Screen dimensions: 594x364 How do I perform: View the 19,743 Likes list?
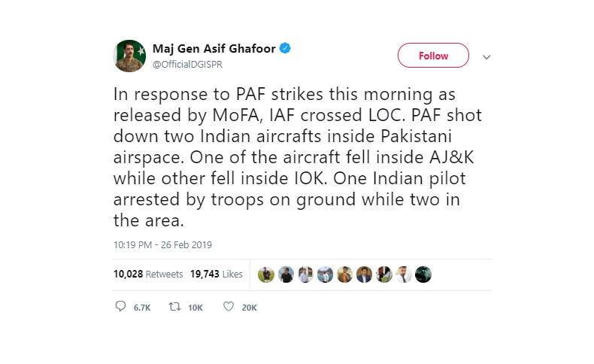tap(217, 275)
